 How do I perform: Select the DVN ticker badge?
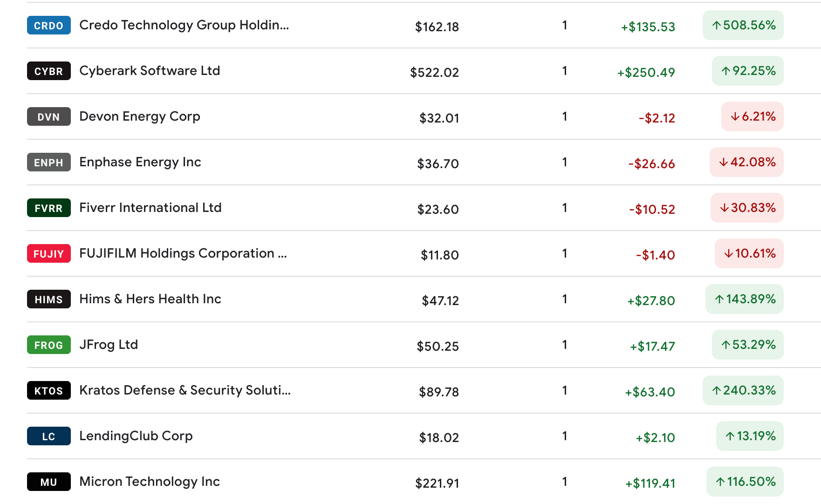tap(48, 117)
